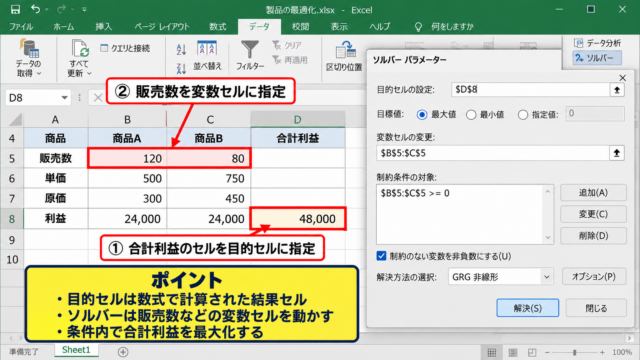
Task: Sort ascending with A-Z icon
Action: (x=181, y=50)
